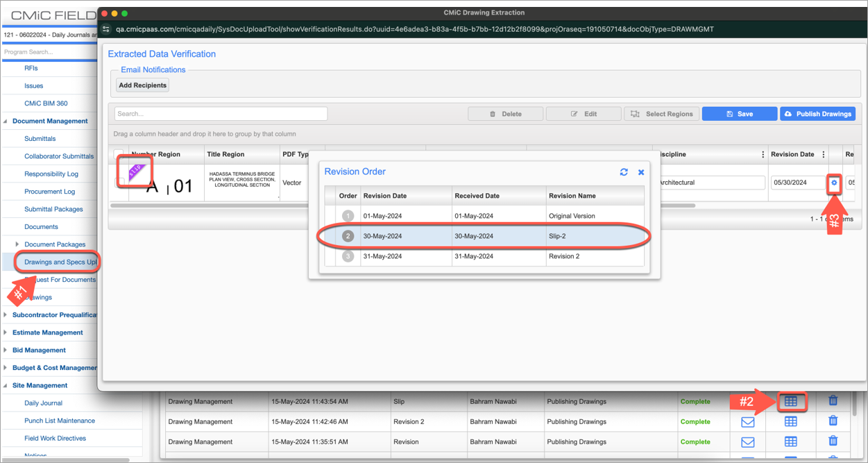Screen dimensions: 868x463
Task: Click the horizontal scrollbar under the drawing grid
Action: tap(402, 205)
